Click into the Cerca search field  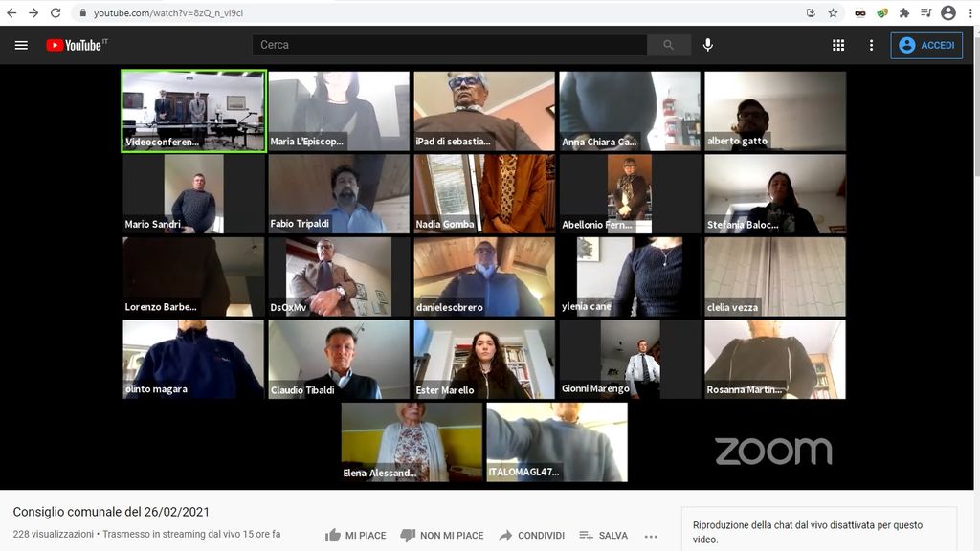450,45
